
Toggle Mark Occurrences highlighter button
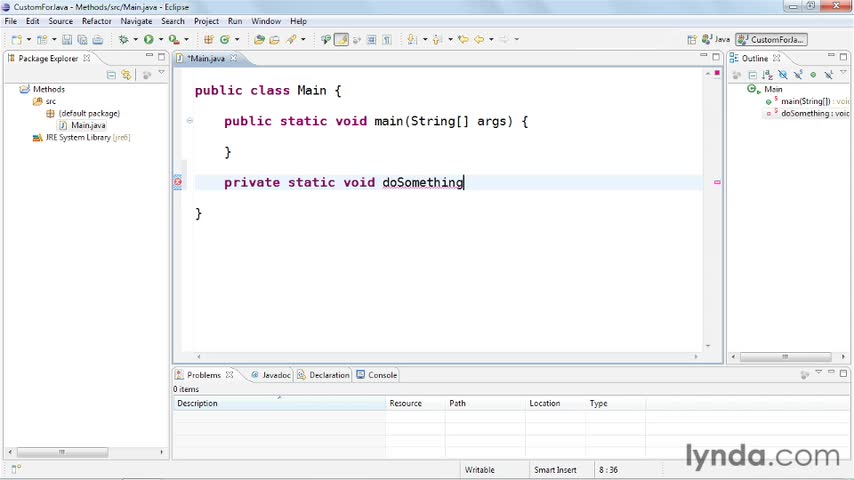(341, 39)
